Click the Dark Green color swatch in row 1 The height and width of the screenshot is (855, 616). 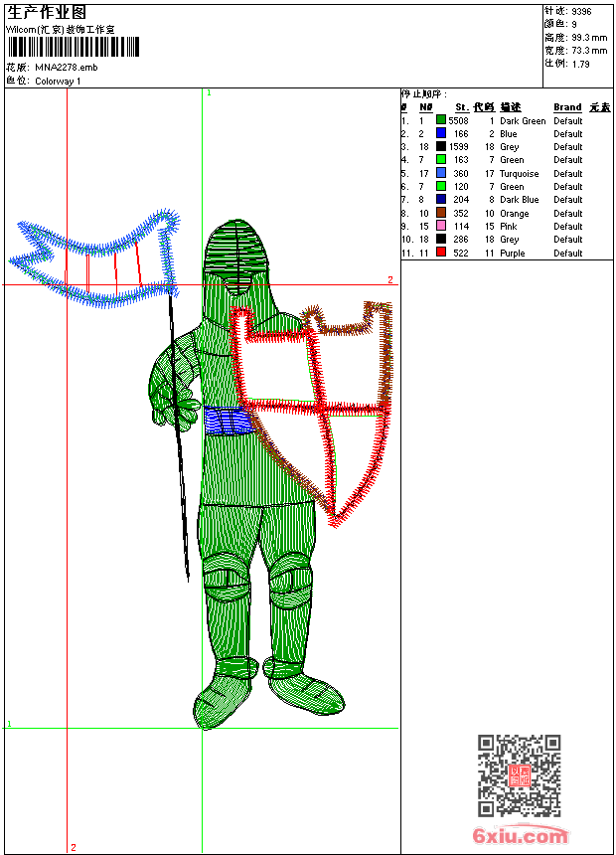[x=441, y=120]
